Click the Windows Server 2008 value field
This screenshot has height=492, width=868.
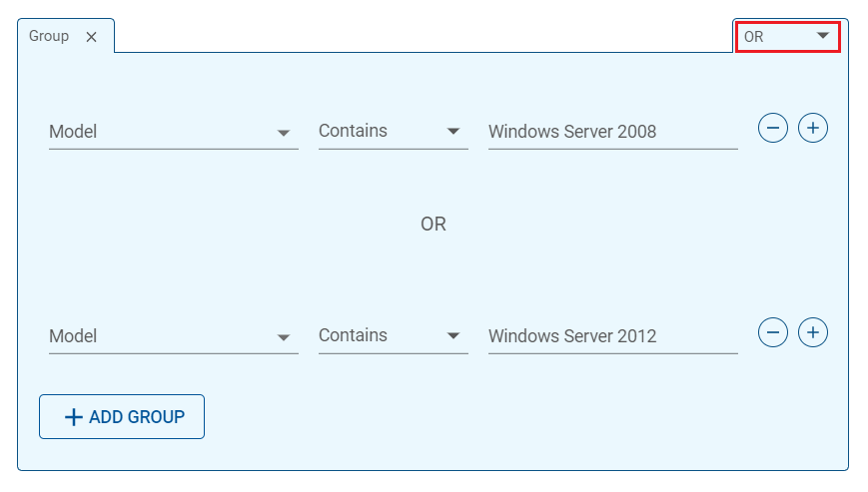[613, 132]
